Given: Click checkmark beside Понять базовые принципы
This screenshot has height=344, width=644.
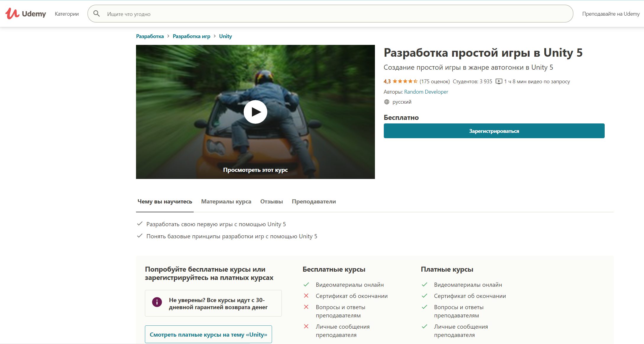Looking at the screenshot, I should [x=140, y=236].
